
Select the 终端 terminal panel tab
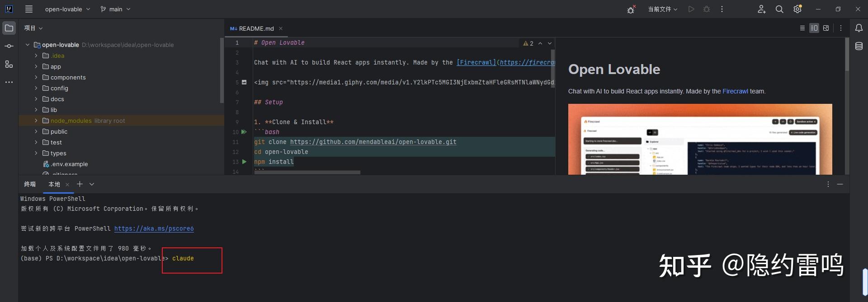point(30,184)
